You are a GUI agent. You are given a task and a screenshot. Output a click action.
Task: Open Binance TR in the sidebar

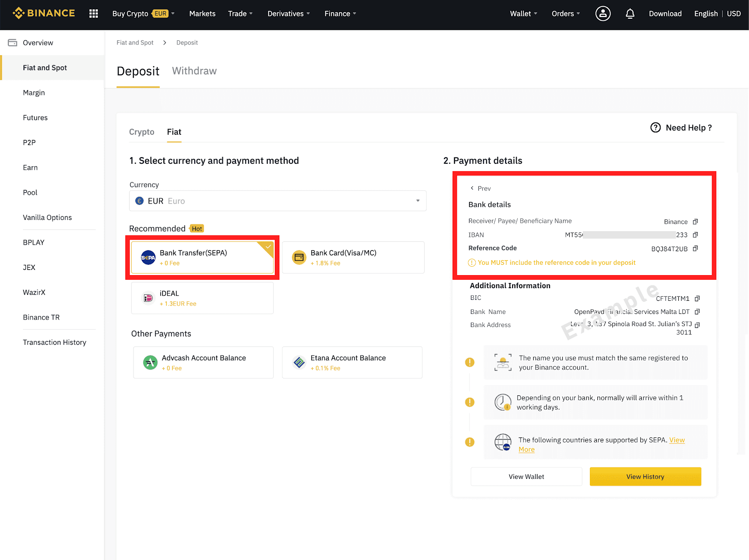coord(41,317)
